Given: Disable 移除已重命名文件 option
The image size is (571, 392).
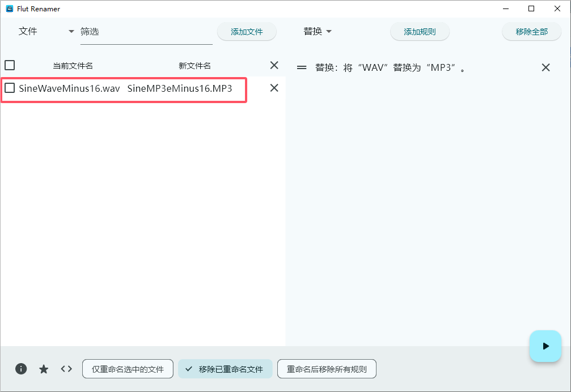Looking at the screenshot, I should coord(225,369).
